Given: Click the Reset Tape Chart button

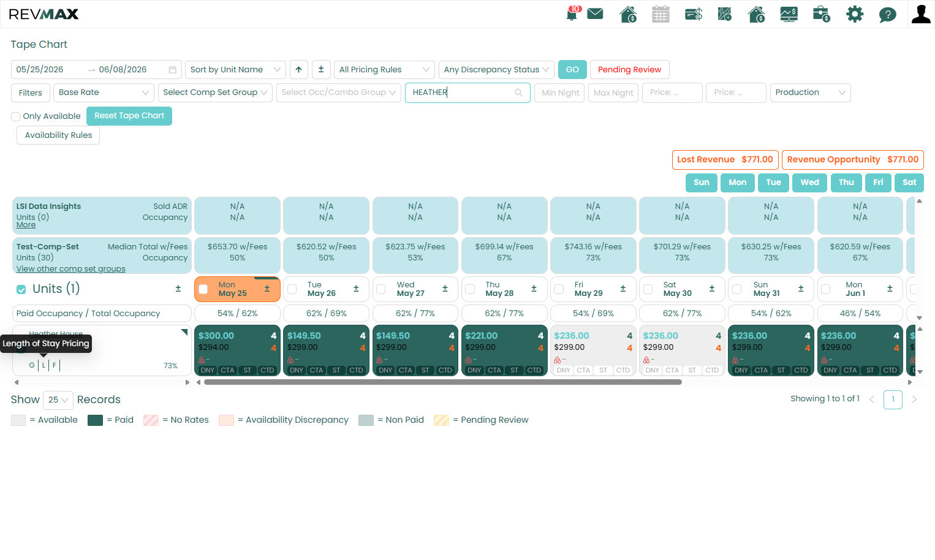Looking at the screenshot, I should click(x=129, y=116).
